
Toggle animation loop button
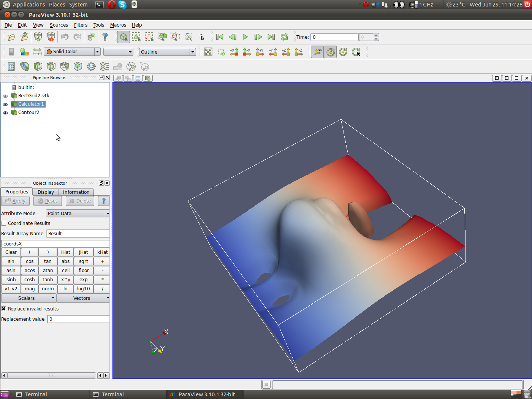pyautogui.click(x=284, y=37)
